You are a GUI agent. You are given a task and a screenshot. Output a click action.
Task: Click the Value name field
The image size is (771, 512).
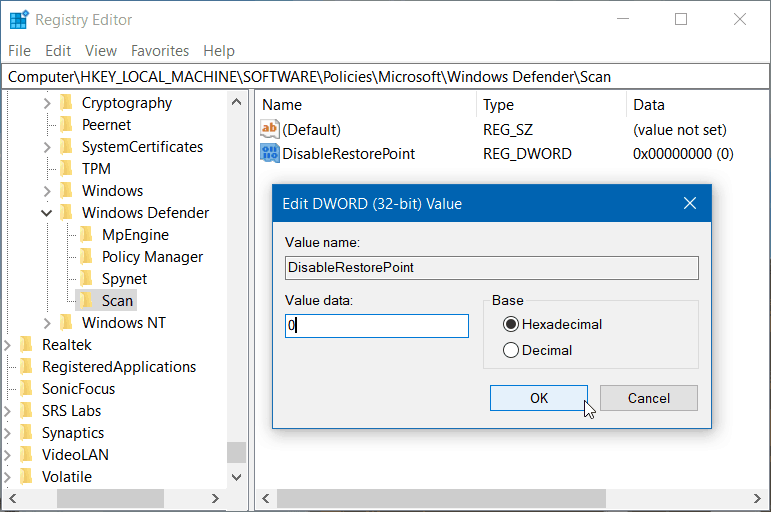tap(492, 268)
